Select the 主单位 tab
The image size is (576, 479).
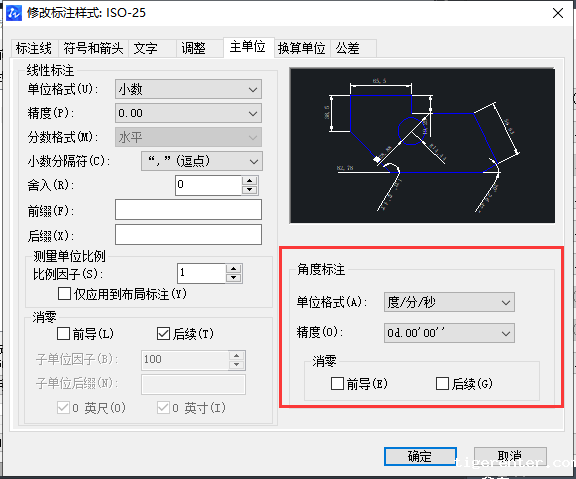click(248, 47)
